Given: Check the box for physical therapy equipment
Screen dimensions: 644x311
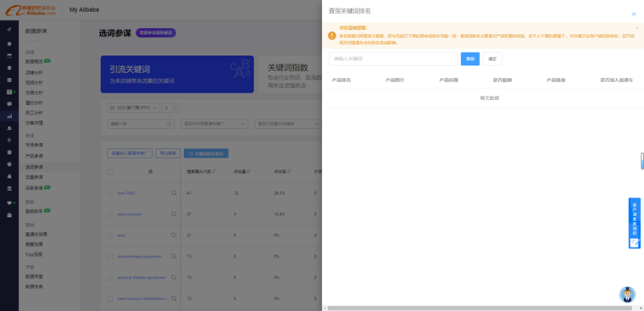Looking at the screenshot, I should (x=109, y=278).
